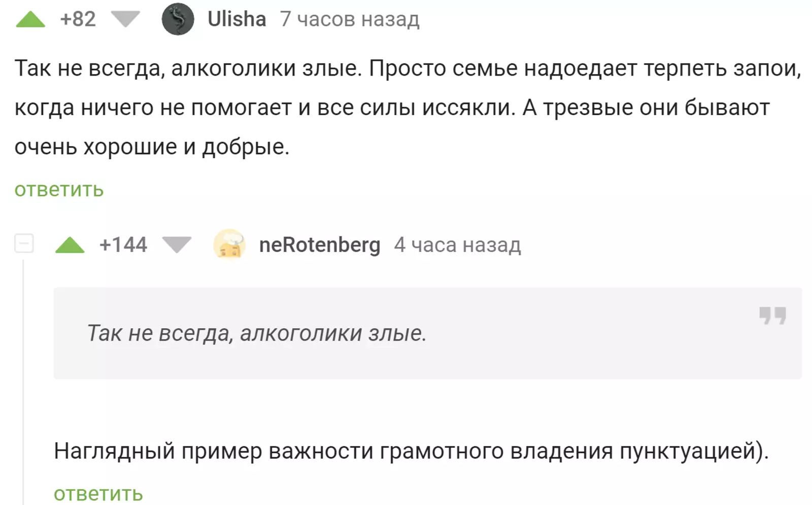Click the Ulisha username link
Image resolution: width=812 pixels, height=505 pixels.
[236, 19]
